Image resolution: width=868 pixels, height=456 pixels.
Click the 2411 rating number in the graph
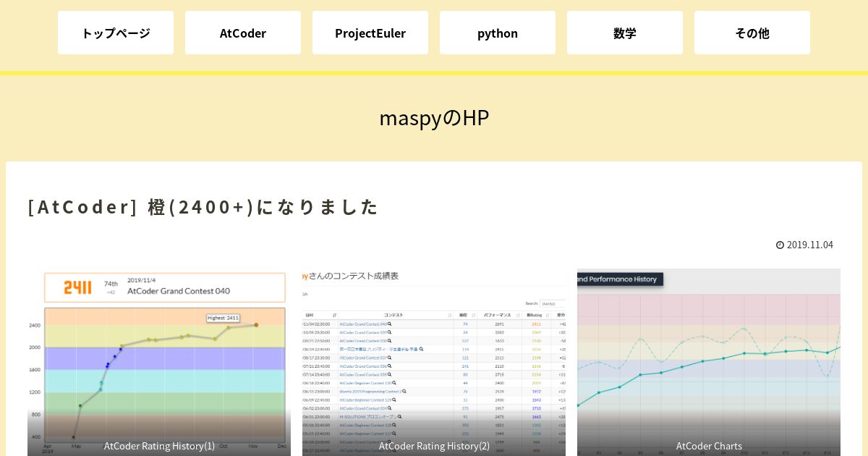pos(78,288)
